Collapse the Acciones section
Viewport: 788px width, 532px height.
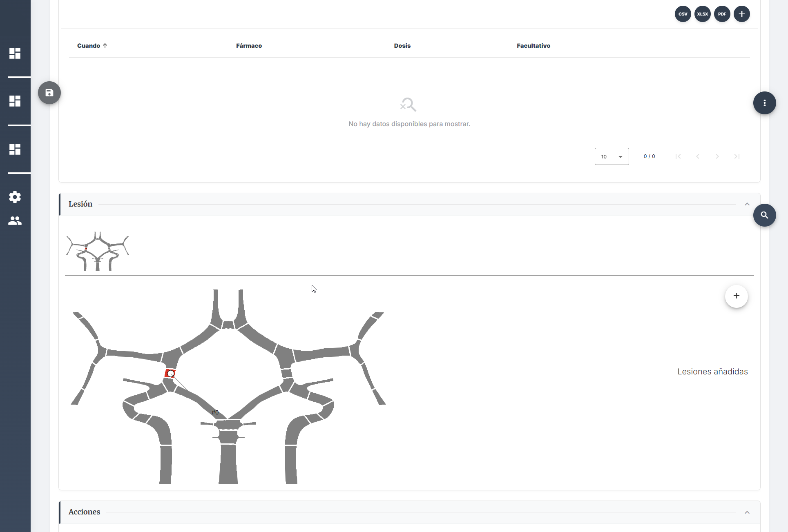747,512
